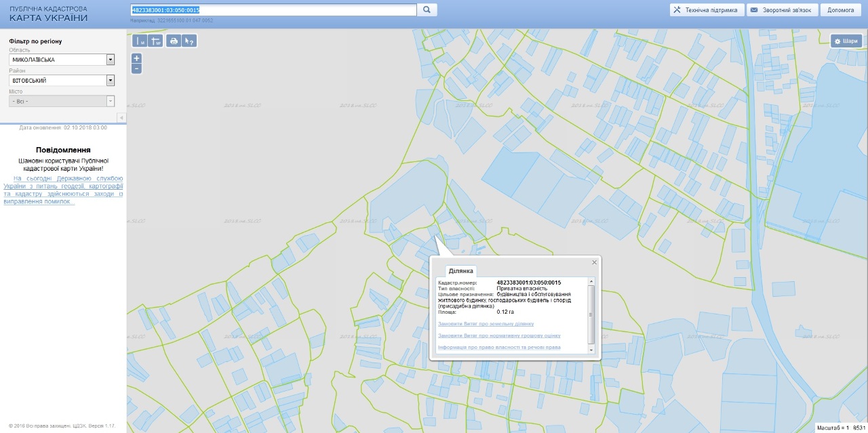The width and height of the screenshot is (868, 433).
Task: Select the area measurement tool
Action: pos(155,41)
